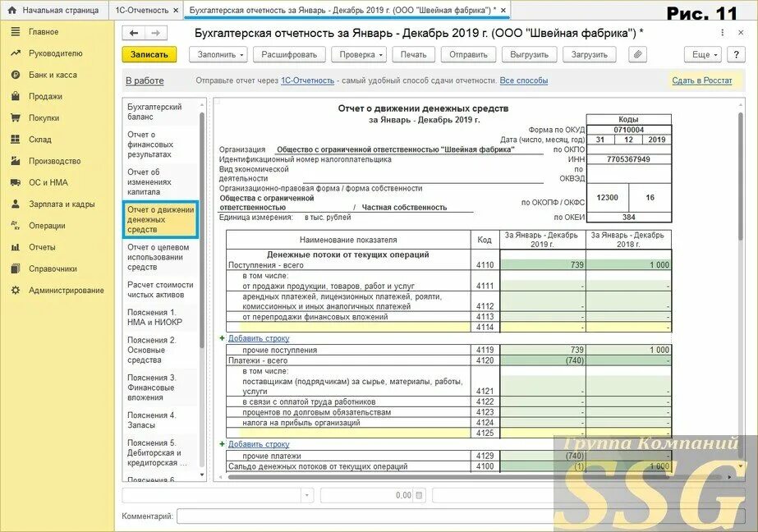Image resolution: width=758 pixels, height=532 pixels.
Task: Click the paperclip attachments button
Action: [x=637, y=55]
